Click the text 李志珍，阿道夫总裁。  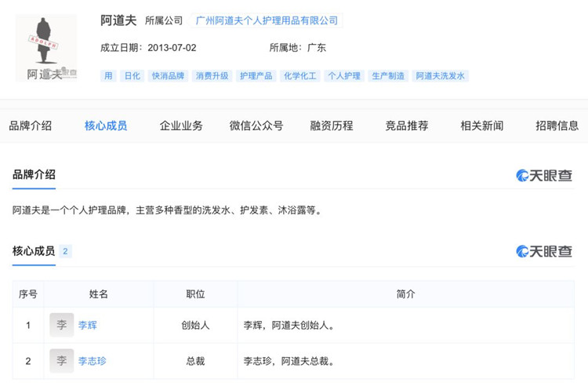(289, 361)
